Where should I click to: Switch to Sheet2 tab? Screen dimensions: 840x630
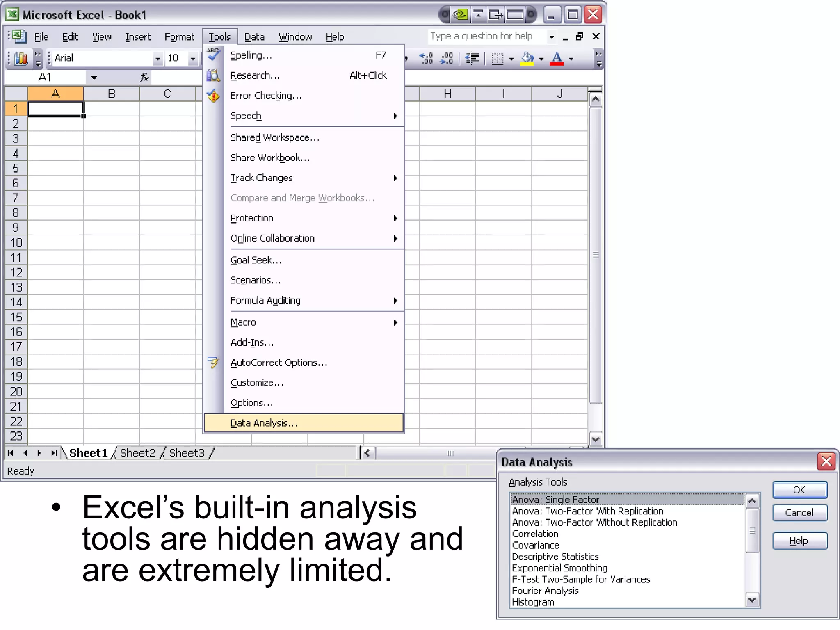138,453
